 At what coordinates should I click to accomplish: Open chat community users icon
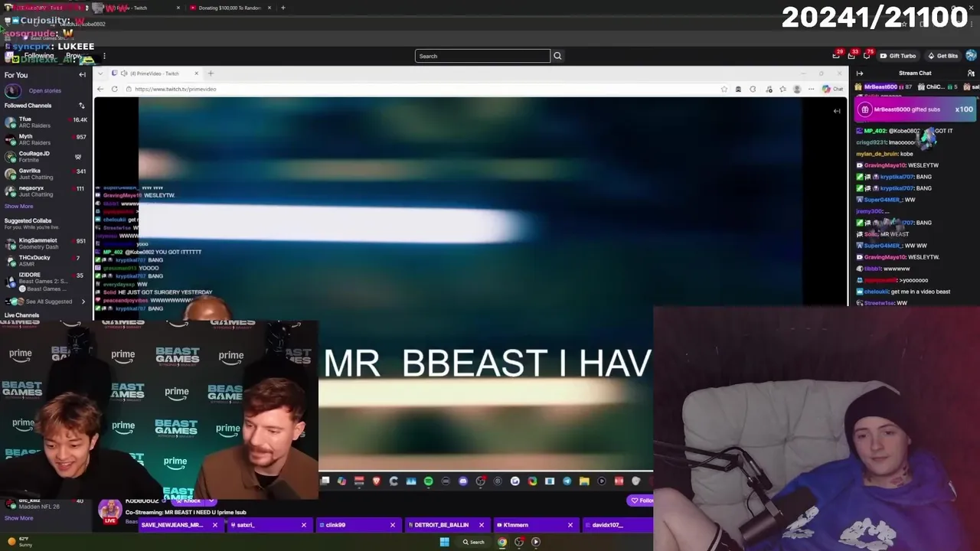pyautogui.click(x=971, y=73)
